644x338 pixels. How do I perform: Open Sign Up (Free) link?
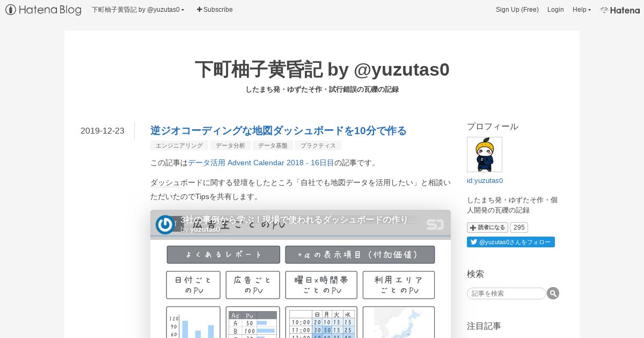tap(517, 10)
